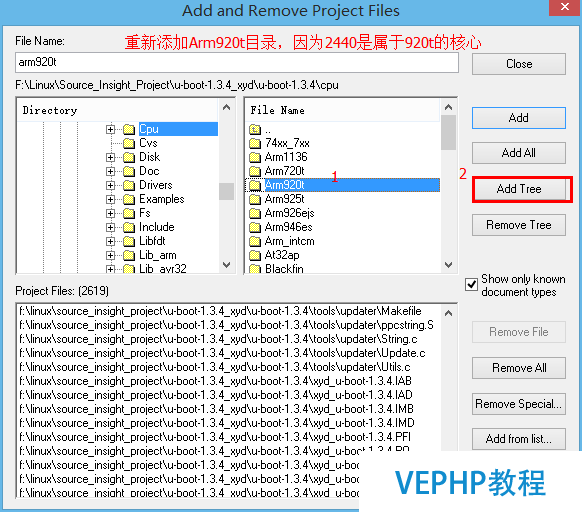This screenshot has height=512, width=582.
Task: Select the 74xx_7xx folder icon
Action: coord(255,143)
